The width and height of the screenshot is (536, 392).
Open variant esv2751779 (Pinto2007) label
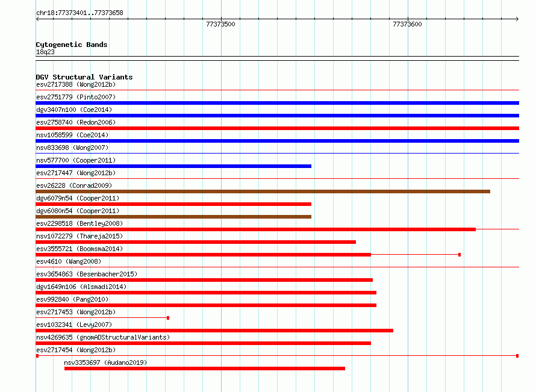(76, 97)
